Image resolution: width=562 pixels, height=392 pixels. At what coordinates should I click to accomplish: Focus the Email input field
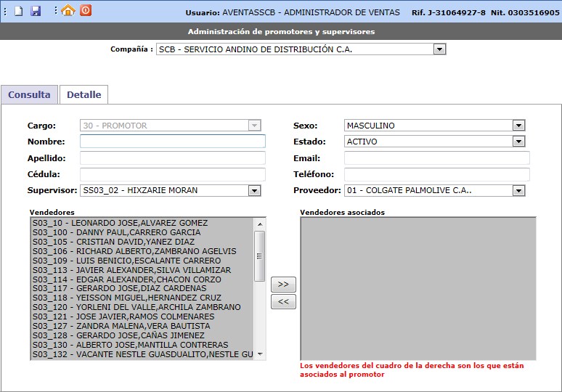click(x=437, y=158)
